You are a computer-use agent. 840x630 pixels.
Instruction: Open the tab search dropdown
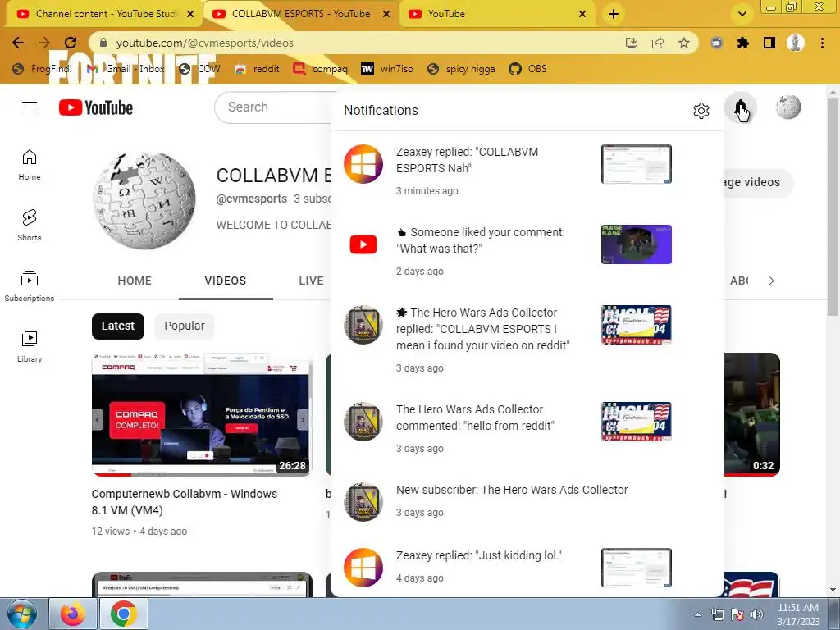(742, 14)
